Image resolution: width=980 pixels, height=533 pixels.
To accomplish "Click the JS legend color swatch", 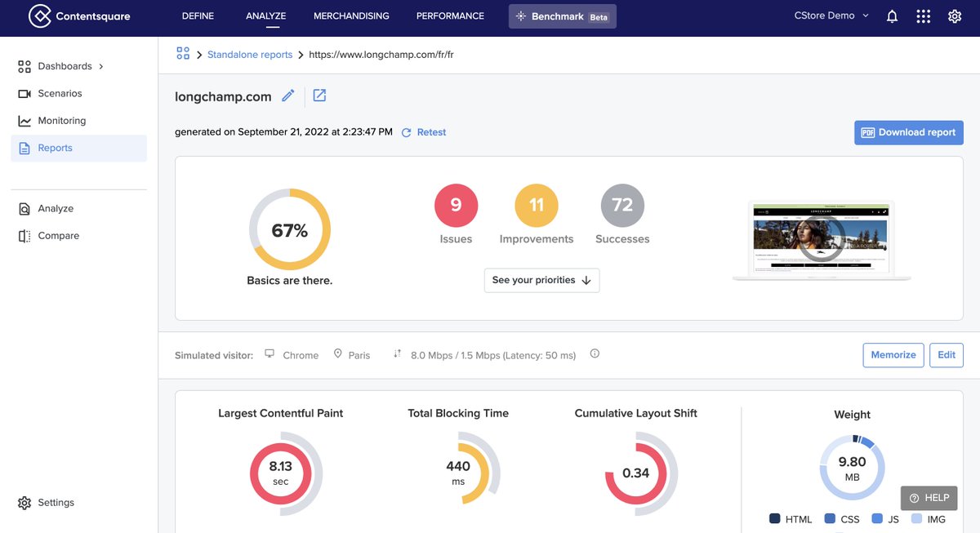I will pos(877,519).
